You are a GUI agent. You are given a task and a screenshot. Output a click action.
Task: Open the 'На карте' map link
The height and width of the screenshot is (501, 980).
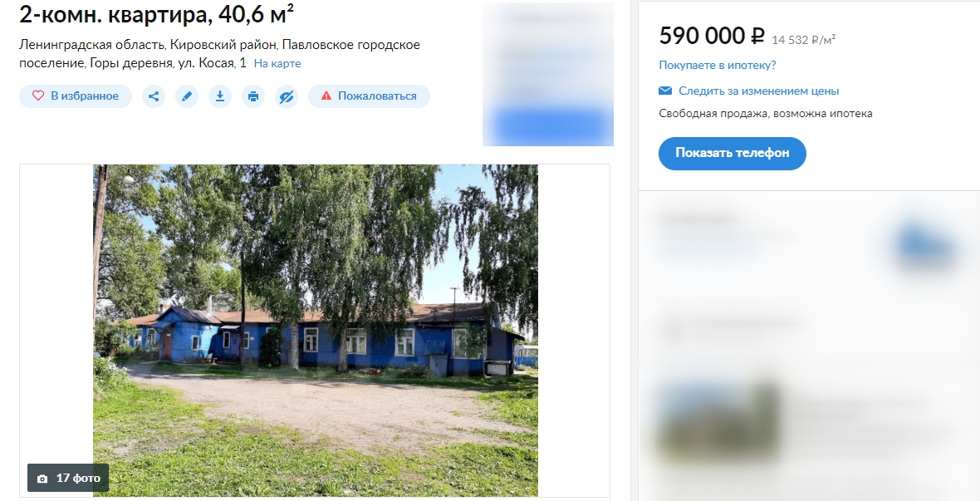(x=277, y=64)
